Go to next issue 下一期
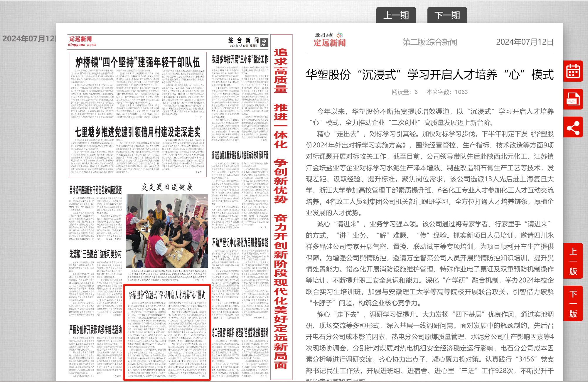The height and width of the screenshot is (382, 588). (447, 15)
